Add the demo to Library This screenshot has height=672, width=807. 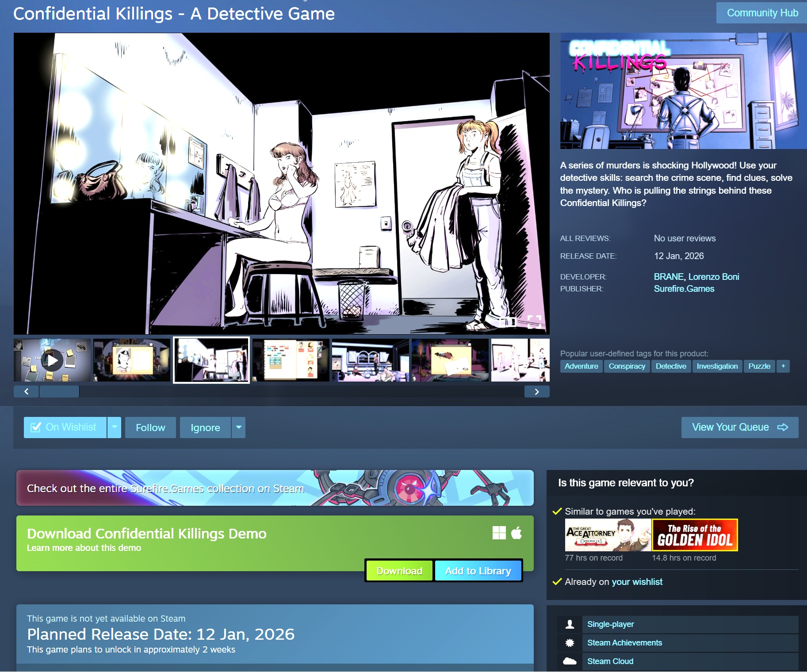pos(478,571)
